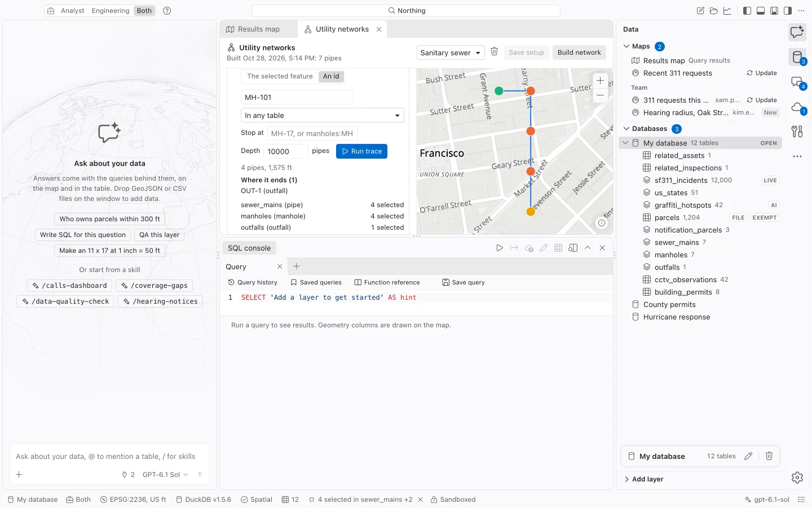
Task: Click the open folder icon in top bar
Action: pos(714,11)
